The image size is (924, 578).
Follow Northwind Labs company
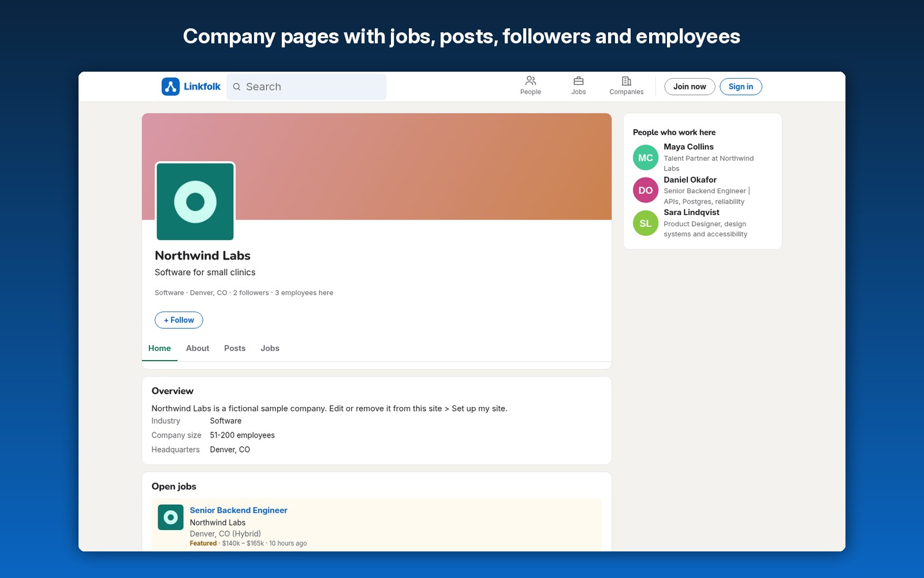pos(179,320)
